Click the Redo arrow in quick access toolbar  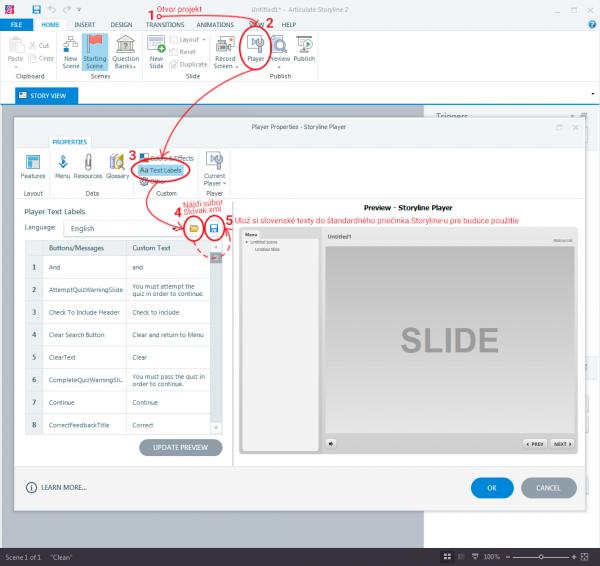(x=67, y=10)
